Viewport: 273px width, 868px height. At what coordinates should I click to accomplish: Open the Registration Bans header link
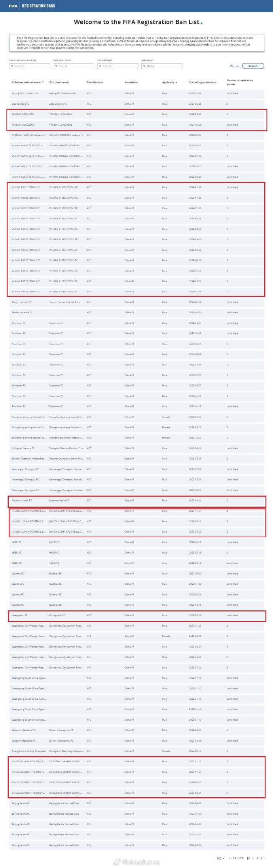38,6
